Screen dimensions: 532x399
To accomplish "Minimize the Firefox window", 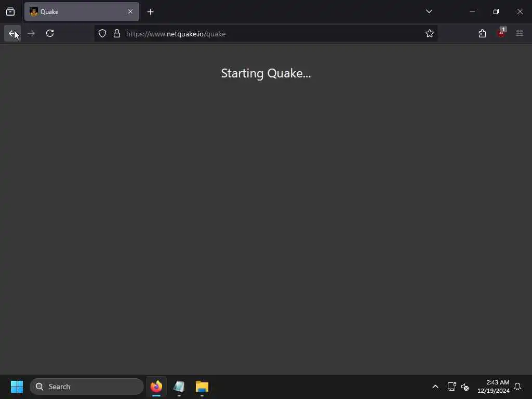I will (472, 11).
